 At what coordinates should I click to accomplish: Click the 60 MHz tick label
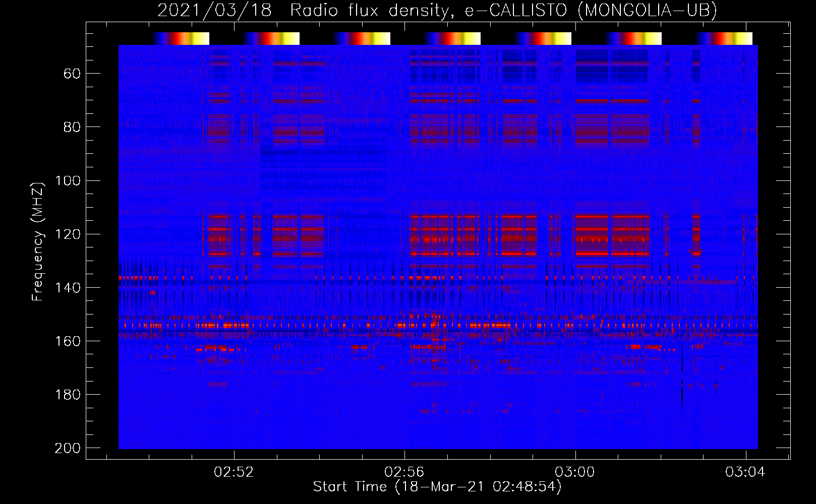click(72, 74)
